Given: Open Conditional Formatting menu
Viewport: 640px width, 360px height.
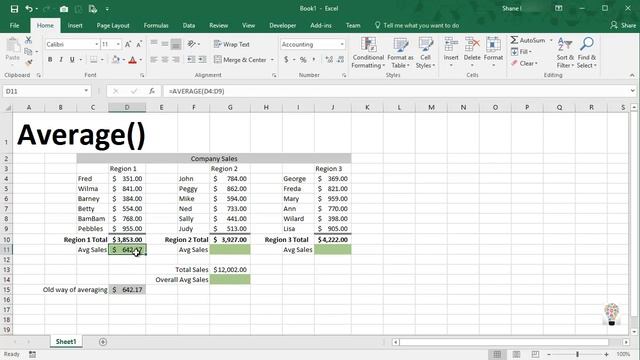Looking at the screenshot, I should (x=368, y=53).
